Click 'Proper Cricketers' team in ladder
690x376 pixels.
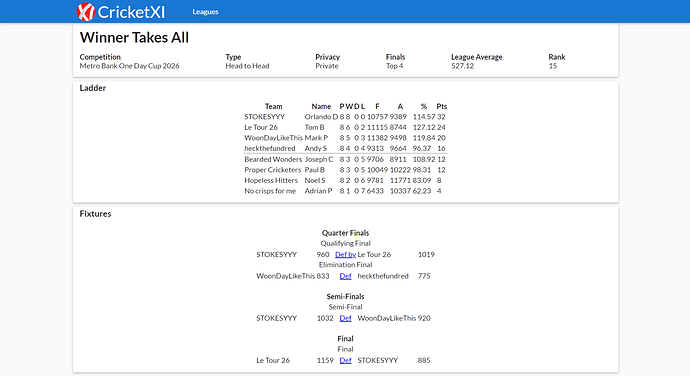tap(273, 170)
